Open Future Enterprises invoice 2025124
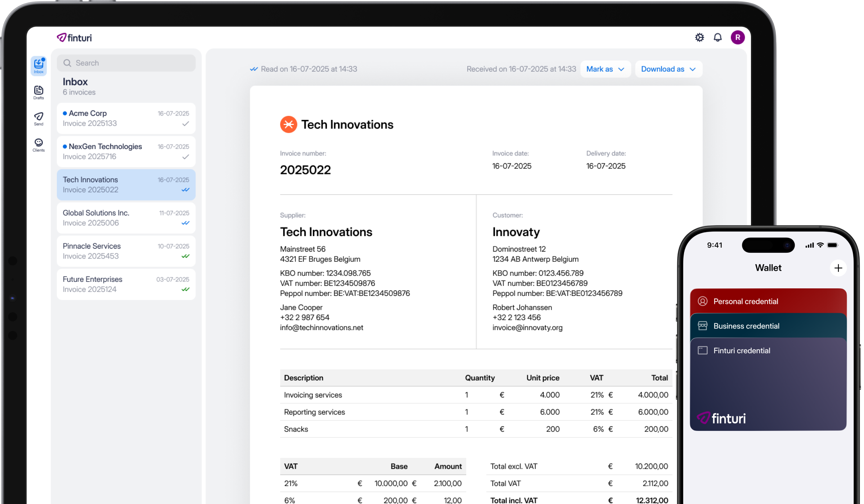This screenshot has width=864, height=504. 126,284
